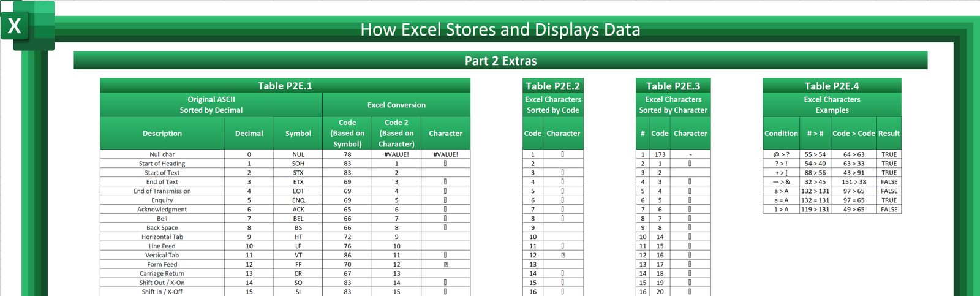Viewport: 980px width, 296px height.
Task: Select the Table P2E.3 header cell
Action: pos(673,86)
